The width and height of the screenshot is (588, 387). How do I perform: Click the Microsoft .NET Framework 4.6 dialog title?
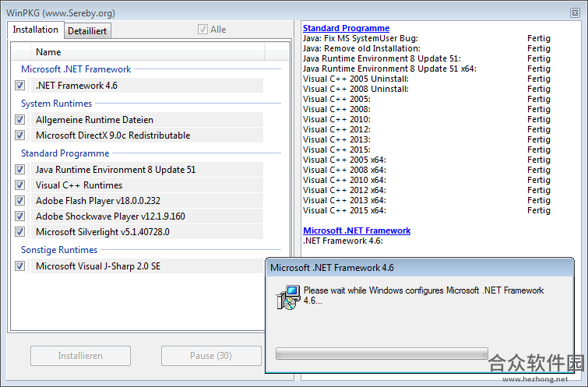point(332,268)
